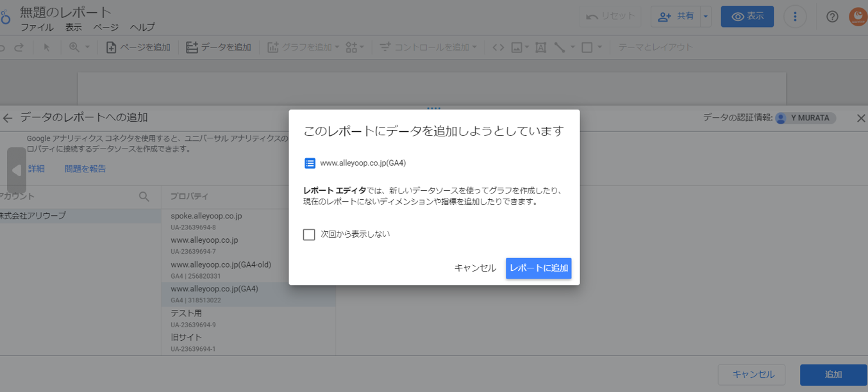Screen dimensions: 868x392
Task: Open the zoom level dropdown arrow
Action: tap(88, 47)
